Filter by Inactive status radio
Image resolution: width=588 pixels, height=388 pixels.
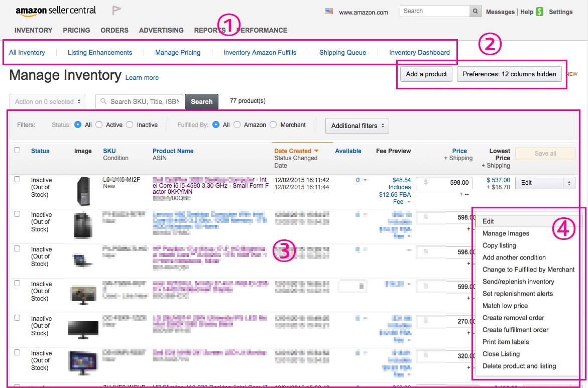tap(130, 124)
